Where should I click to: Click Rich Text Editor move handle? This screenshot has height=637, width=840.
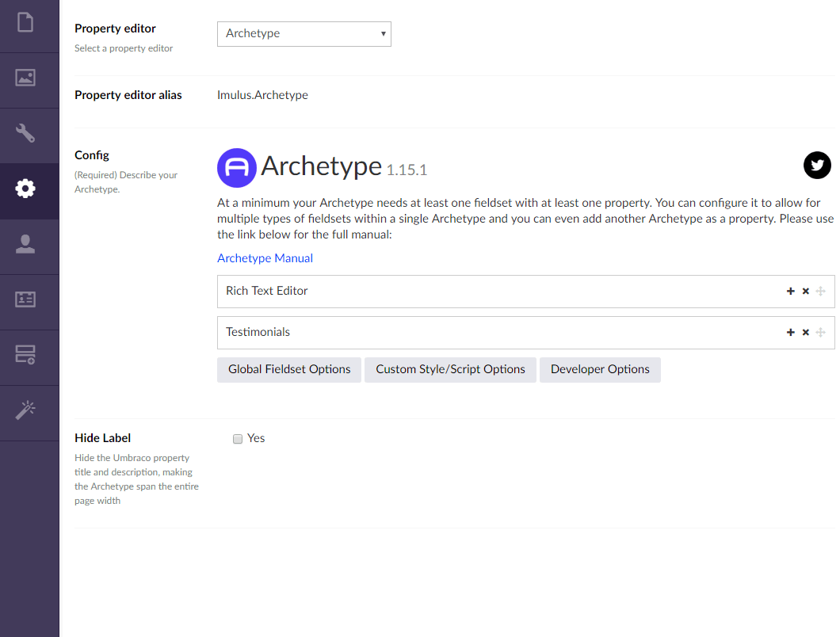click(x=820, y=291)
